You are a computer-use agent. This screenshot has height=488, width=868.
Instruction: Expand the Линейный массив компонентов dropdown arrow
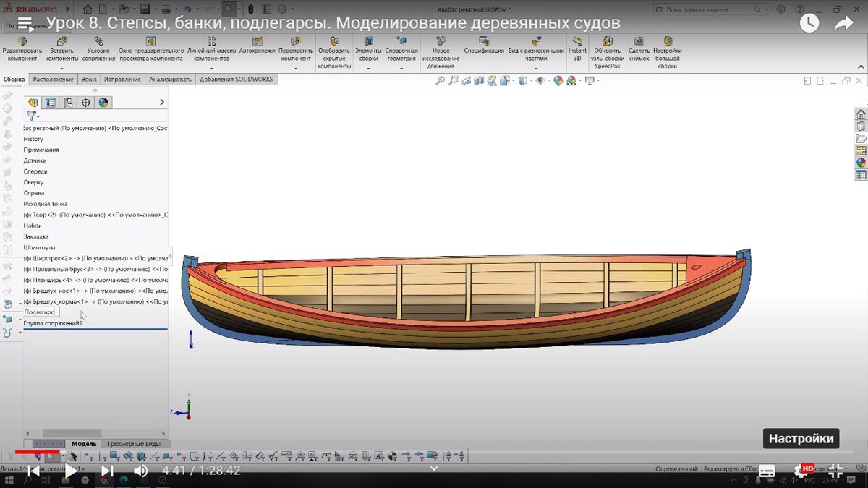coord(211,69)
